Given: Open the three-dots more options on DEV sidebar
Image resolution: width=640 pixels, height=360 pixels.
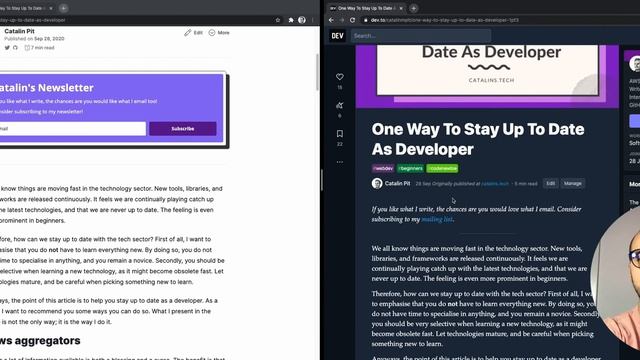Looking at the screenshot, I should (340, 162).
